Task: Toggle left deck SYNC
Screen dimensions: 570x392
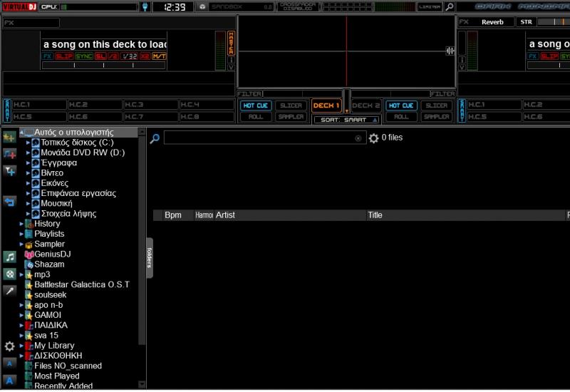Action: (84, 56)
